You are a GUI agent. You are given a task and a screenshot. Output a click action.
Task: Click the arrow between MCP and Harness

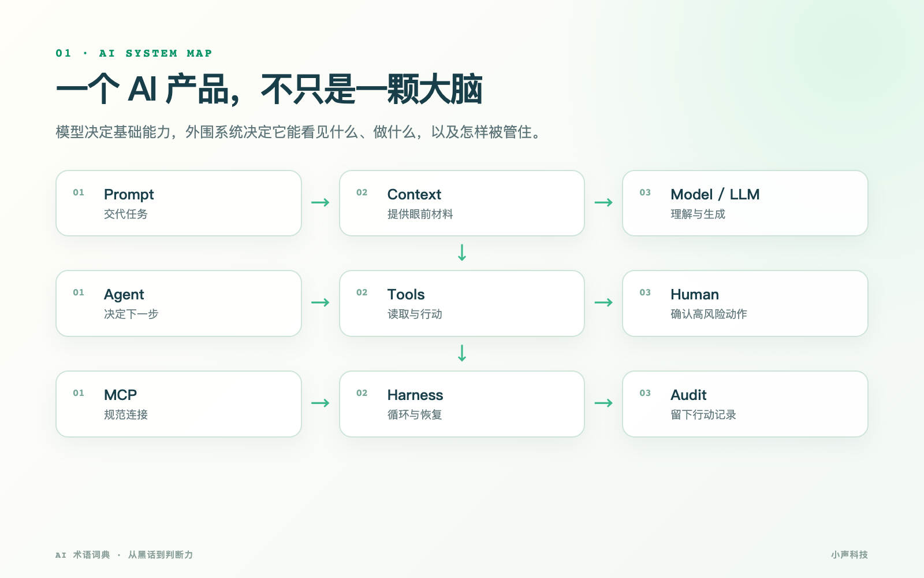[x=321, y=403]
